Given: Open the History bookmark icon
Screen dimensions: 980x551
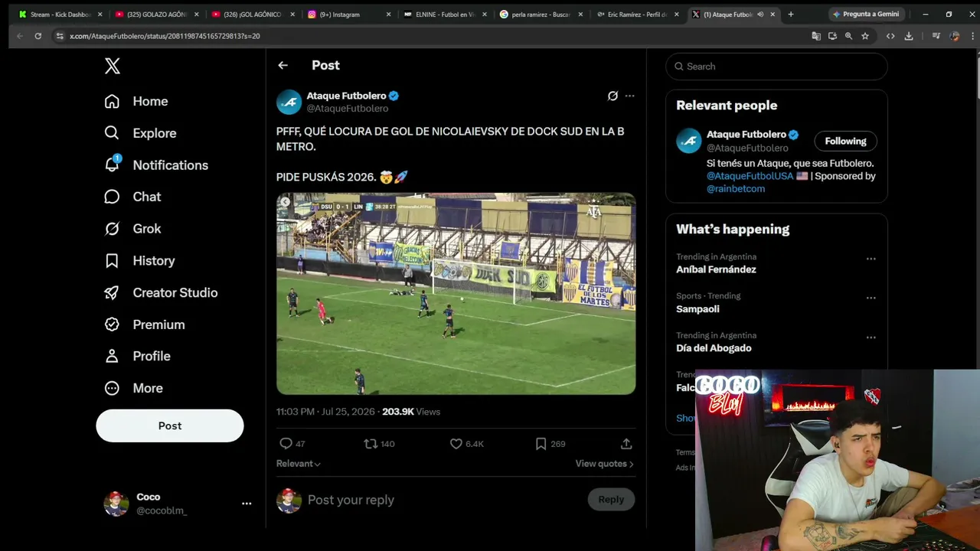Looking at the screenshot, I should coord(112,261).
